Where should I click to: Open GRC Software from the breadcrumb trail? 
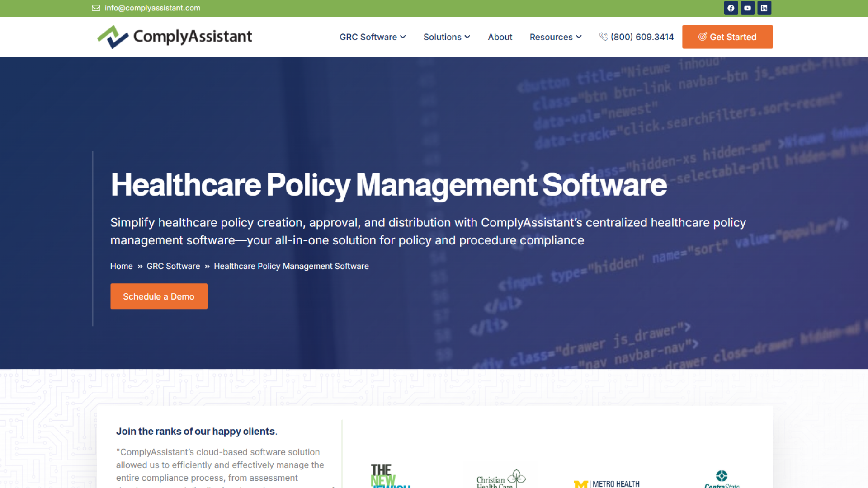coord(173,266)
